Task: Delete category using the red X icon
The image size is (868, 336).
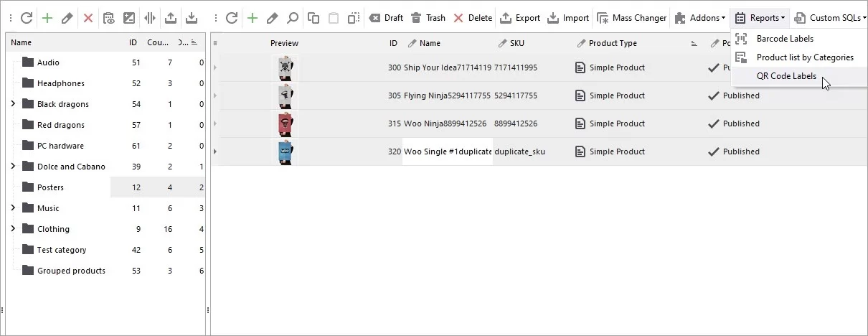Action: [88, 18]
